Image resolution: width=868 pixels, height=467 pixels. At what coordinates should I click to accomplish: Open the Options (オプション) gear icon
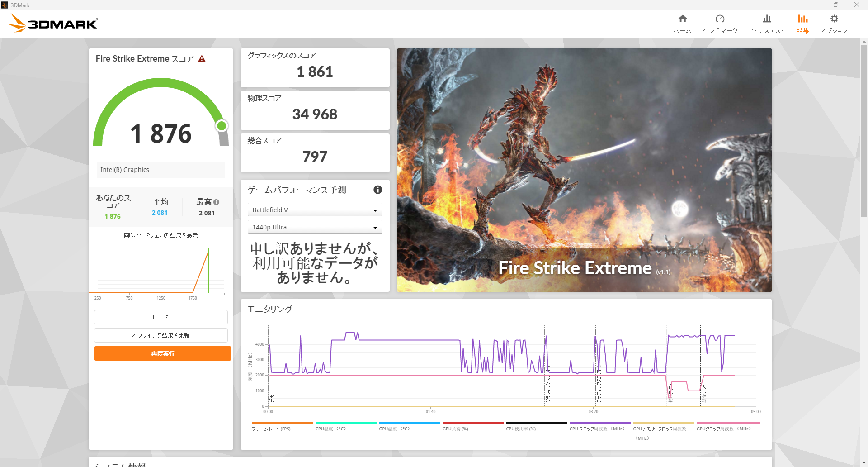834,19
